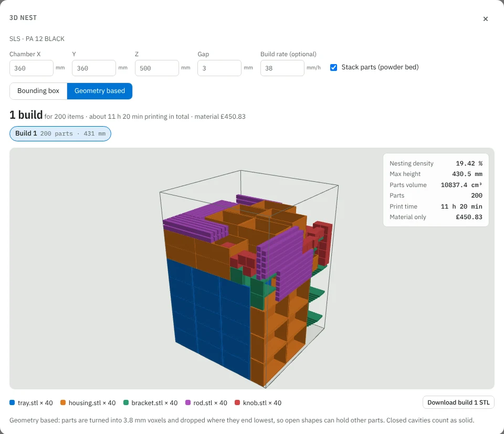
Task: Click the rod.stl × 40 legend label
Action: click(210, 403)
